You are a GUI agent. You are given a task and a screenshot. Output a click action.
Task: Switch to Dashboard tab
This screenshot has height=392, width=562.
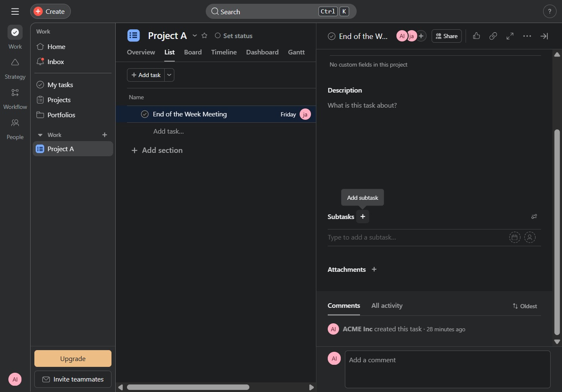point(262,52)
